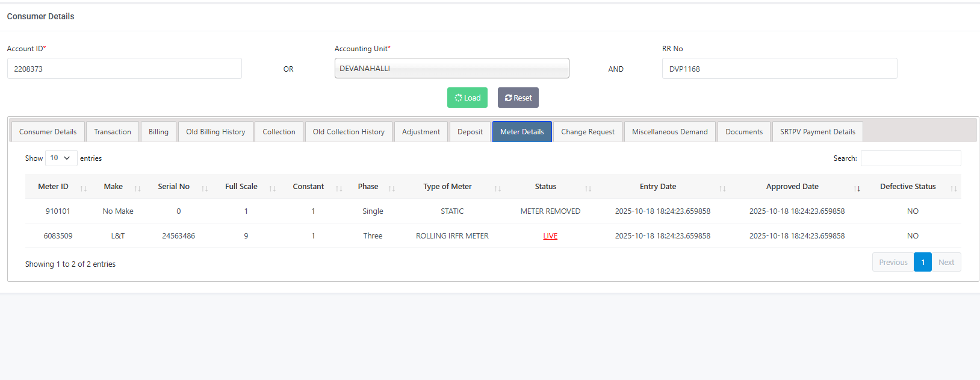The image size is (980, 380).
Task: Click the Make cell No Make
Action: pos(118,211)
